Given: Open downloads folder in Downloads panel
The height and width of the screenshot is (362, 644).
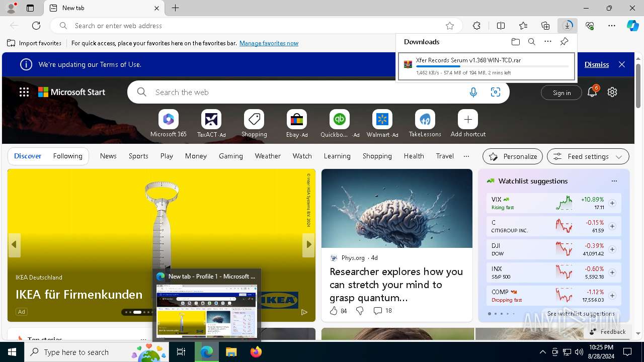Looking at the screenshot, I should tap(515, 42).
